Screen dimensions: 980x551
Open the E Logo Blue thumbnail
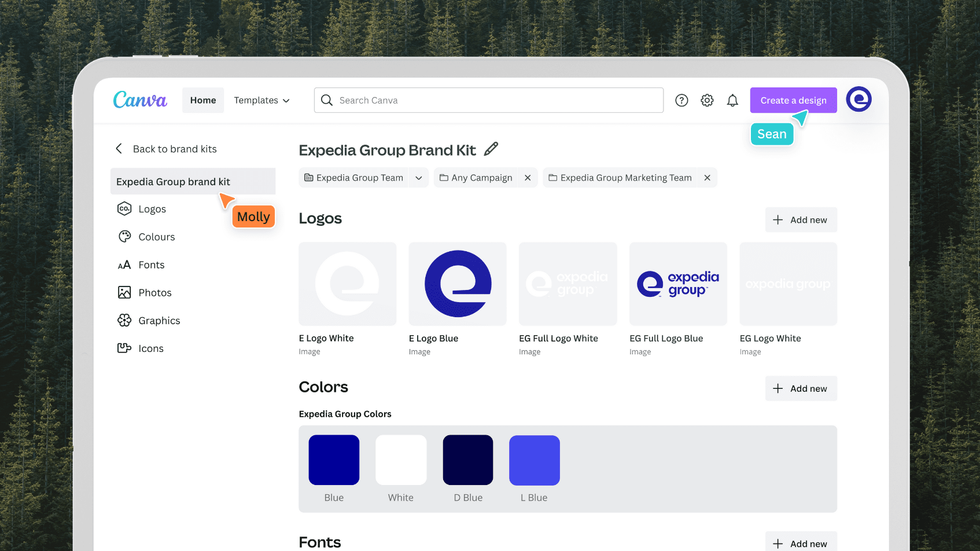pyautogui.click(x=457, y=284)
